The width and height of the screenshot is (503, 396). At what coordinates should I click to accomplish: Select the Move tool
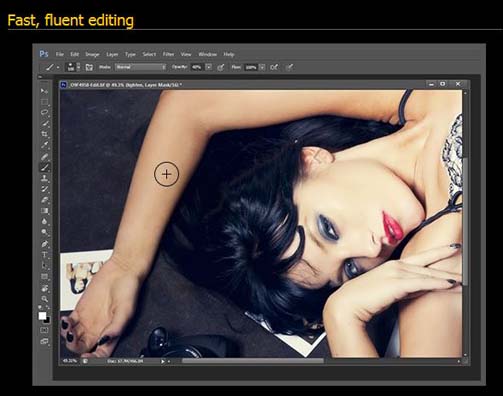(44, 91)
